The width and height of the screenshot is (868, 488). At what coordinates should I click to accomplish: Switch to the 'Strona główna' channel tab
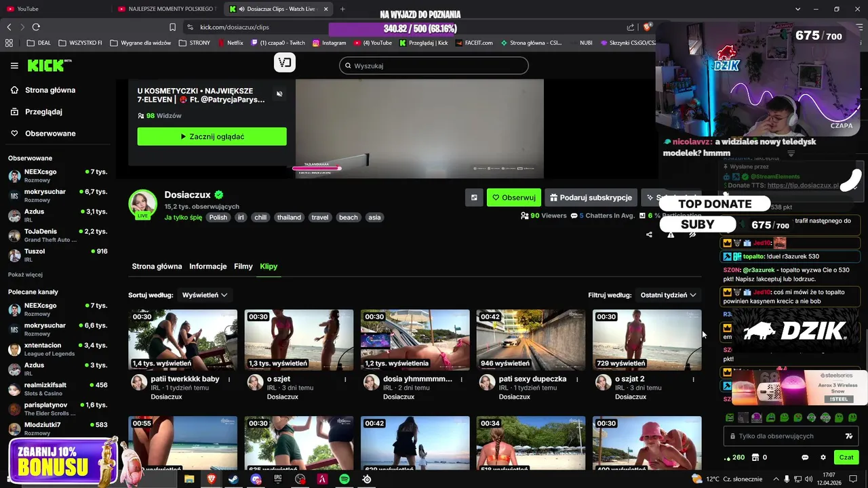pos(157,266)
